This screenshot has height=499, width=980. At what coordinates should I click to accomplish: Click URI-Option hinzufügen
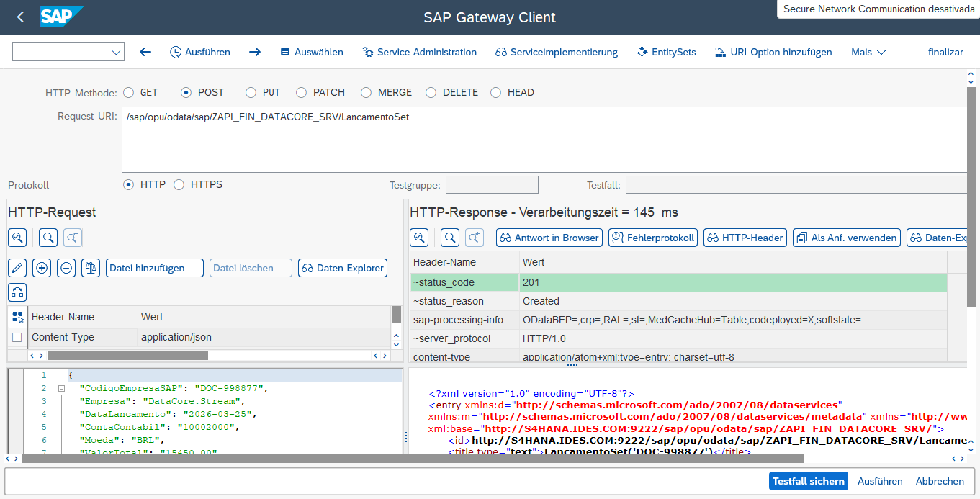click(773, 52)
